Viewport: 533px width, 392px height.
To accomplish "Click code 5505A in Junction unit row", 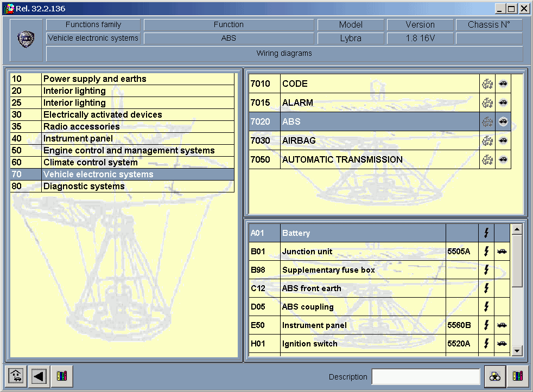I will pos(459,252).
